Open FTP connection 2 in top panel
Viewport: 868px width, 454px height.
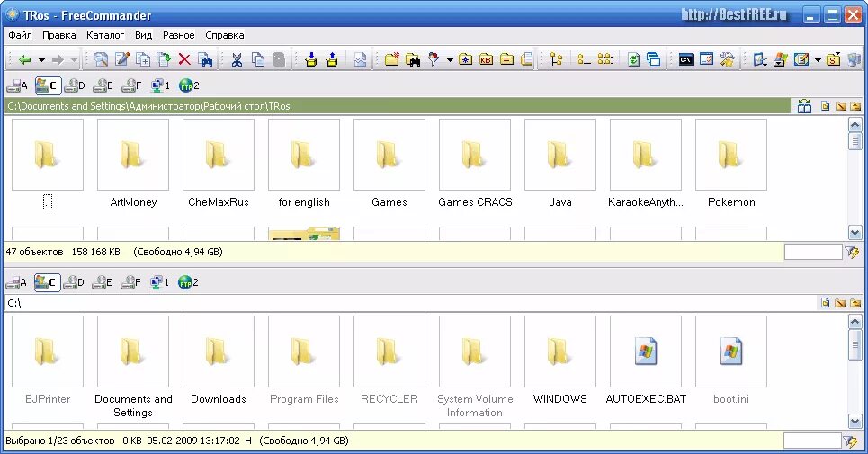(189, 85)
